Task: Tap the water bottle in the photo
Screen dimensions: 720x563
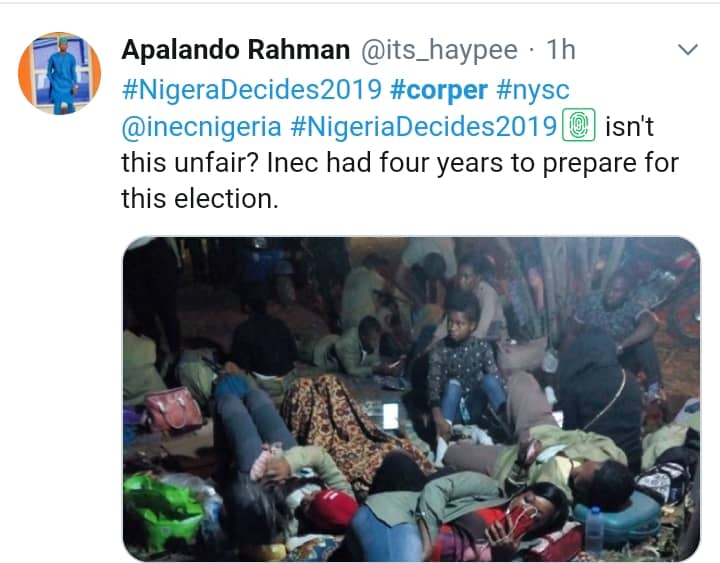Action: click(x=595, y=528)
